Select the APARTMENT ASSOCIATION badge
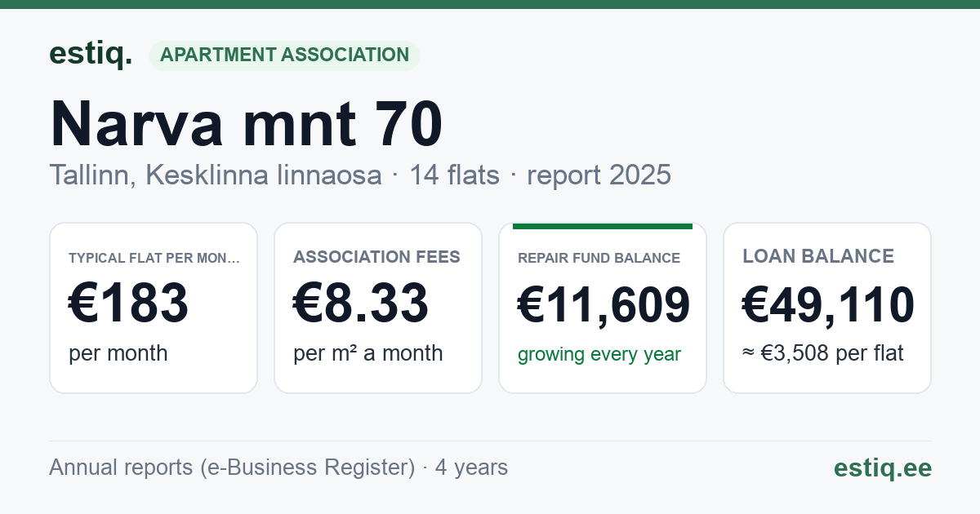980x514 pixels. pyautogui.click(x=284, y=55)
